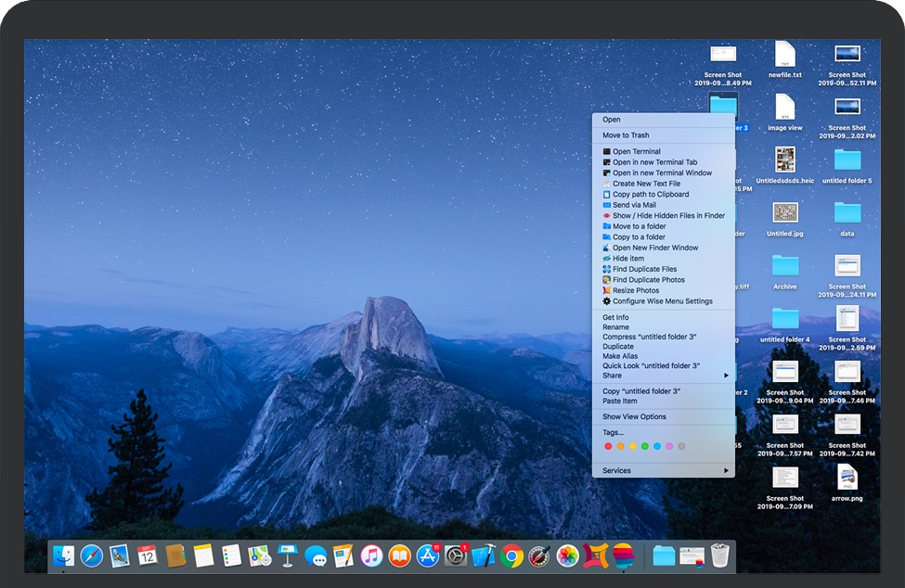This screenshot has width=905, height=588.
Task: Open the Photos app from the dock
Action: [x=567, y=556]
